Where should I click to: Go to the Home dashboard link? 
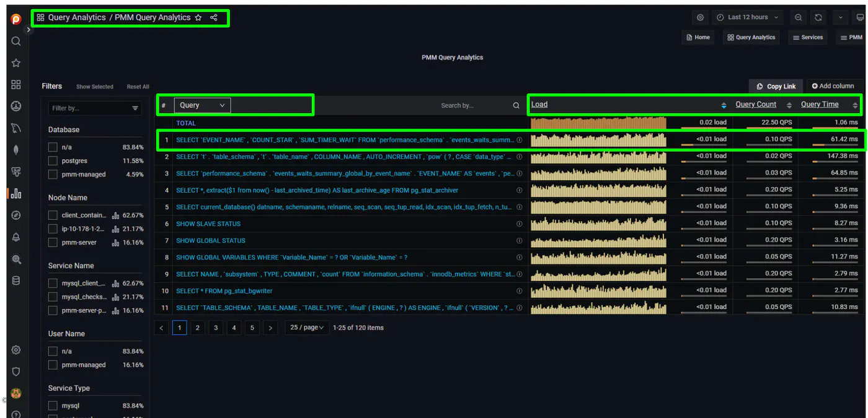698,37
